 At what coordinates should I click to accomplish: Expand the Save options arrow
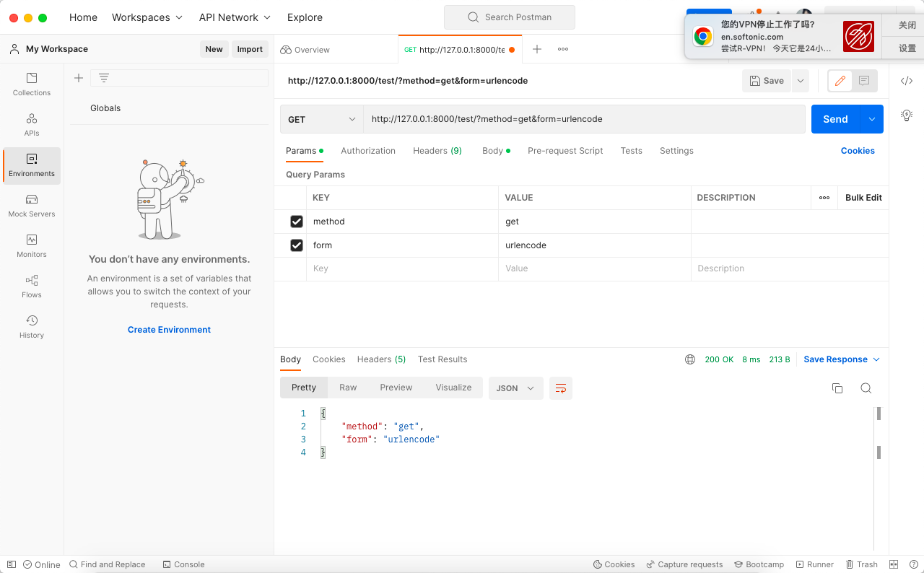pyautogui.click(x=801, y=81)
